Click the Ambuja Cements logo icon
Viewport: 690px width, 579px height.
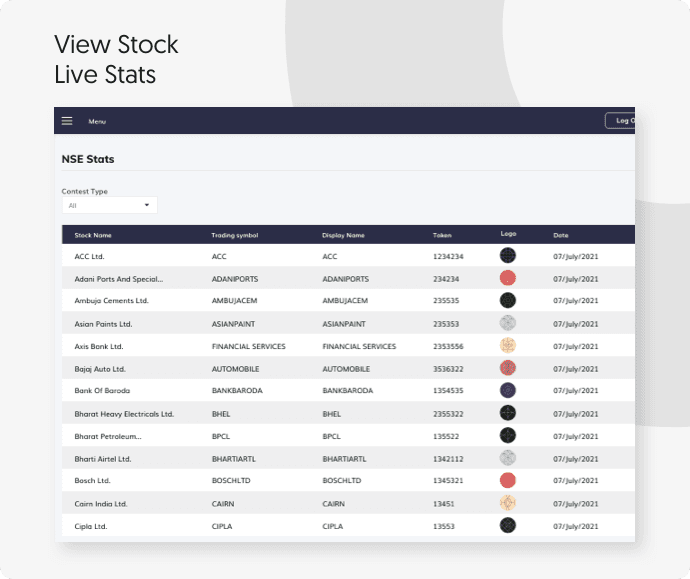pos(508,300)
